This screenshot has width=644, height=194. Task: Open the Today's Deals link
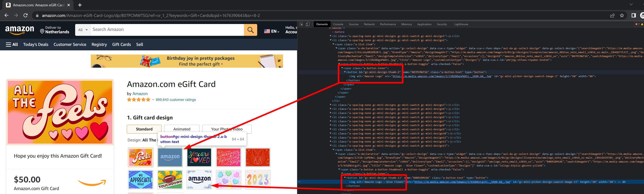coord(36,44)
